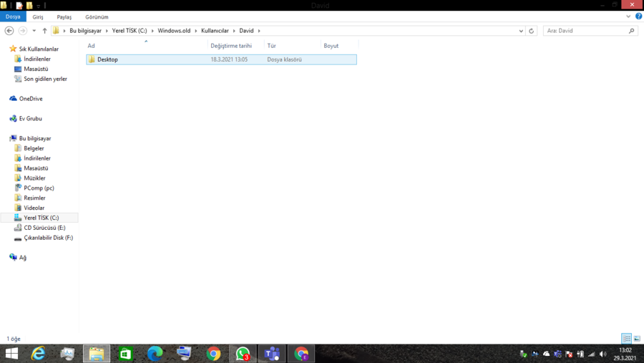The width and height of the screenshot is (644, 363).
Task: Click the up-one-level arrow icon
Action: (x=44, y=31)
